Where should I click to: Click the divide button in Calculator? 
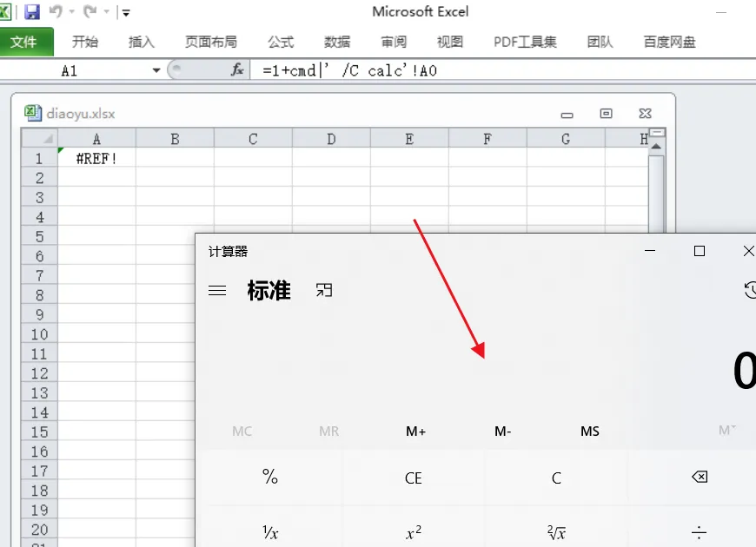coord(700,532)
